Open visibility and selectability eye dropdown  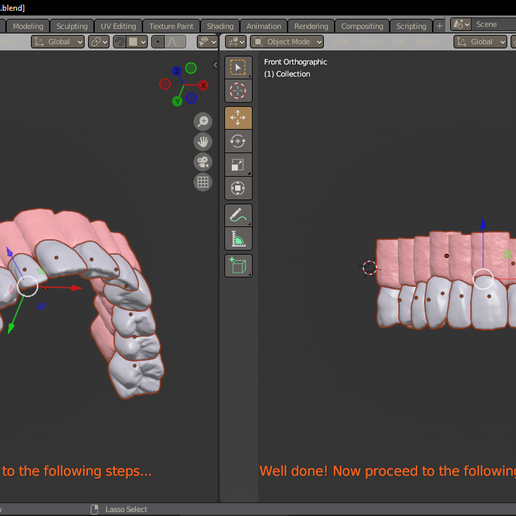pyautogui.click(x=207, y=42)
